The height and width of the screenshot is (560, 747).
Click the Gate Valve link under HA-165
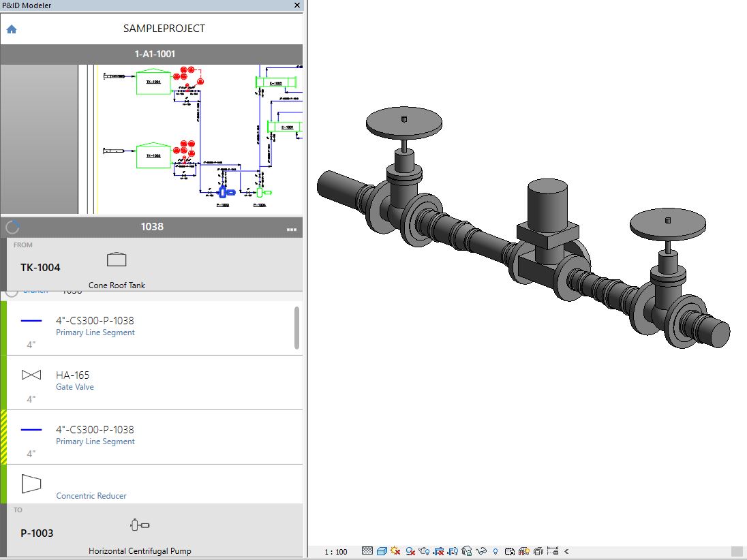pyautogui.click(x=75, y=386)
